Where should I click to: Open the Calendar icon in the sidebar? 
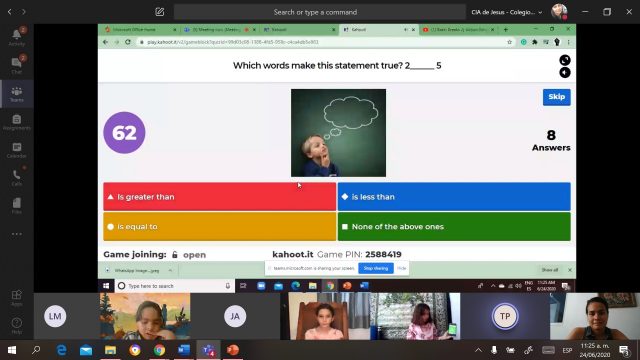click(x=17, y=149)
